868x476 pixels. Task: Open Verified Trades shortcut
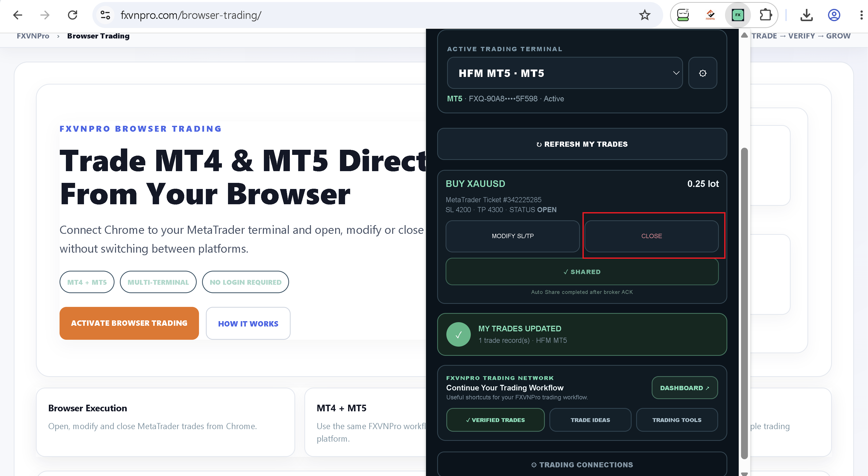(x=495, y=420)
